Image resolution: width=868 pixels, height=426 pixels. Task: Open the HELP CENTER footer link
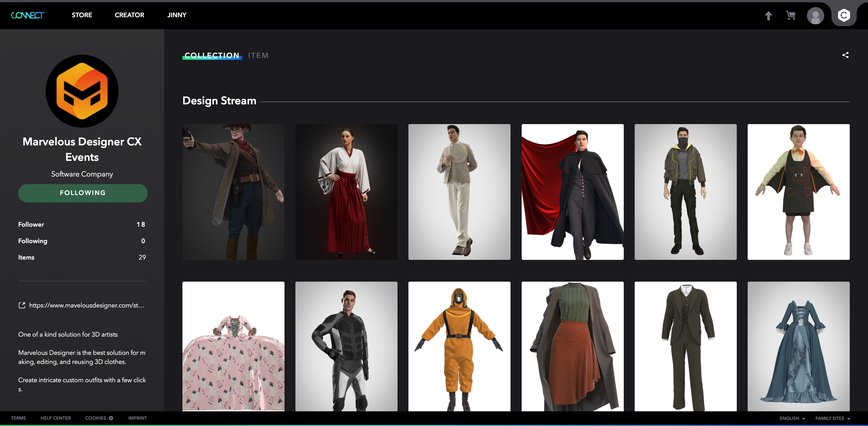[55, 418]
